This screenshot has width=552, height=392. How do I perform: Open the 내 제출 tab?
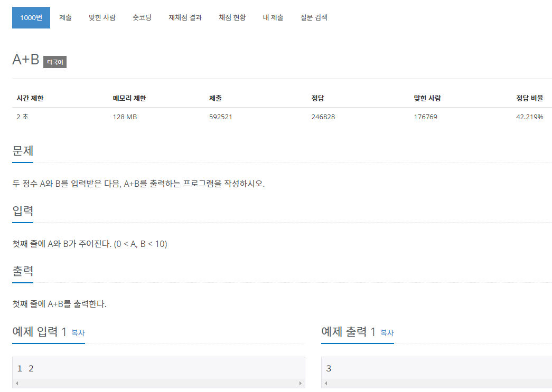[273, 17]
